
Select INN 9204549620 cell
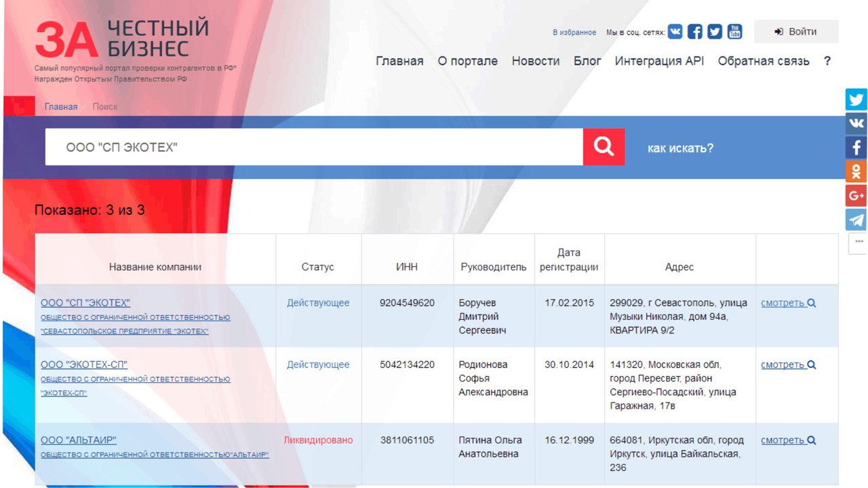pos(407,303)
